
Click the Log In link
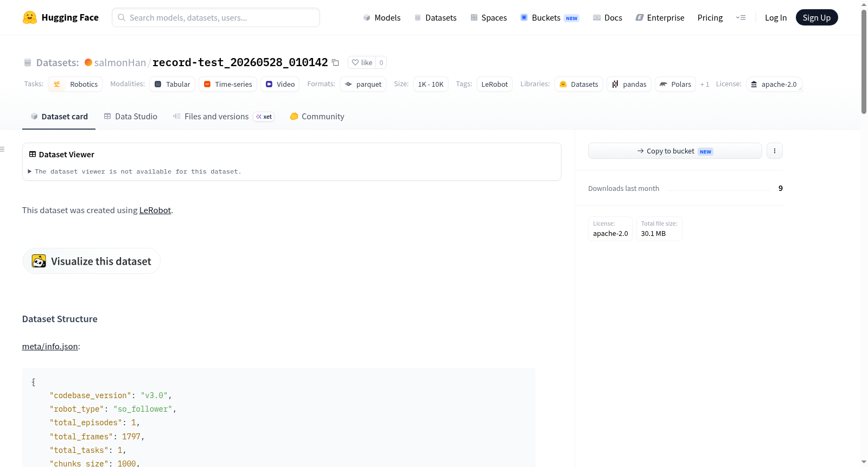pos(776,17)
